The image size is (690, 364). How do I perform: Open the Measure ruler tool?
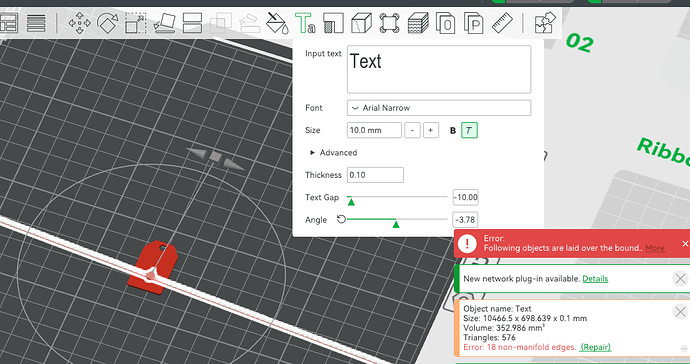tap(502, 23)
